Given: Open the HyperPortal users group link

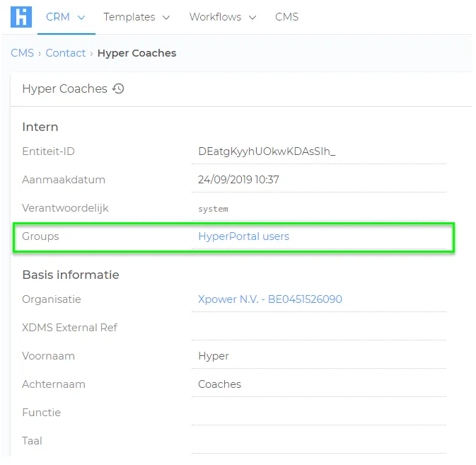Looking at the screenshot, I should pyautogui.click(x=243, y=236).
